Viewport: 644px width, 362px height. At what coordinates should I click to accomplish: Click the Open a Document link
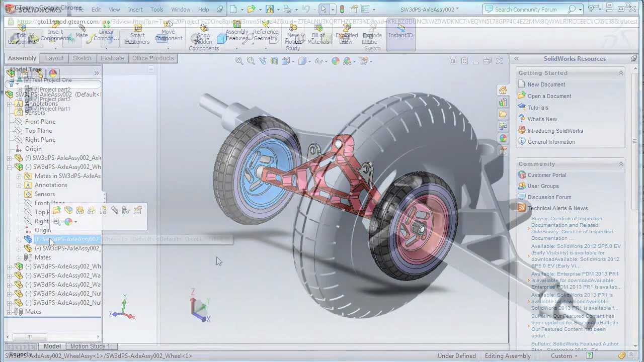coord(549,96)
